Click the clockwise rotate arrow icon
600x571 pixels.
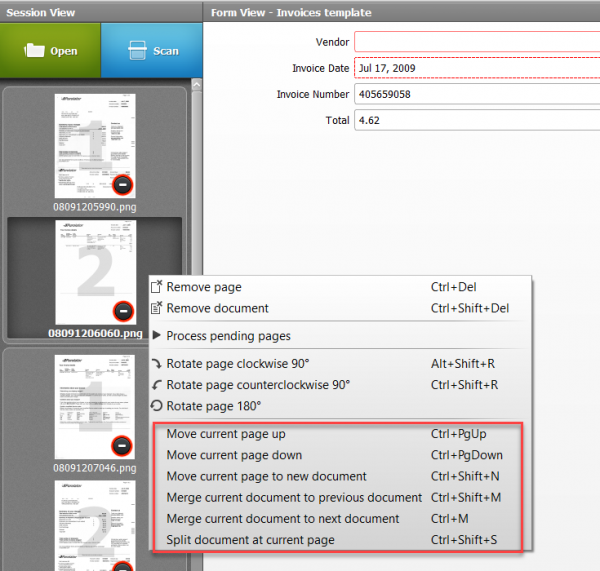(157, 363)
